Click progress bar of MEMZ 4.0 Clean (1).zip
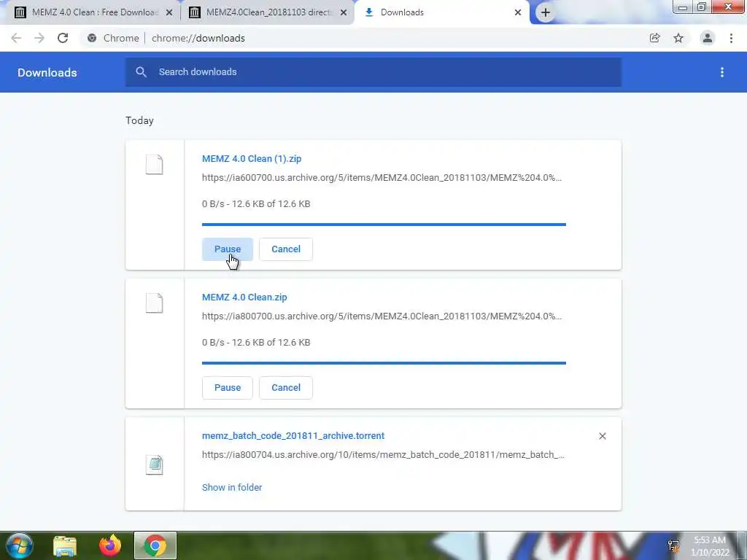Viewport: 747px width, 560px height. point(384,225)
